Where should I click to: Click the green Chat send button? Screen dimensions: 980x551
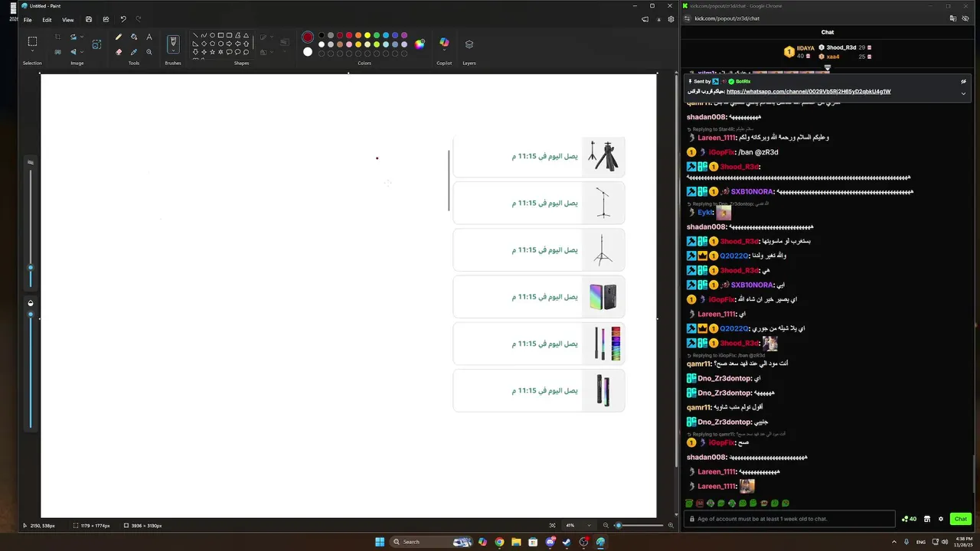(x=961, y=519)
